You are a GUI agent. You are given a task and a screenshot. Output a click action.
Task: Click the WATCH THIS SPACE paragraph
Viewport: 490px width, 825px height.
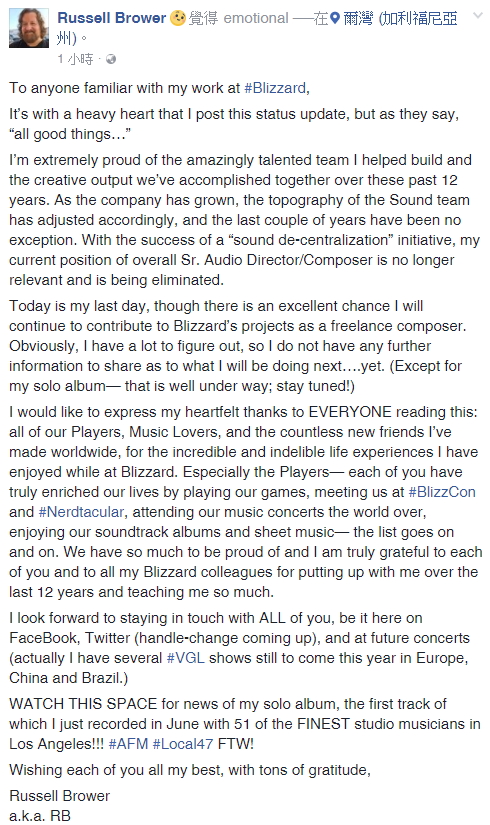click(245, 724)
